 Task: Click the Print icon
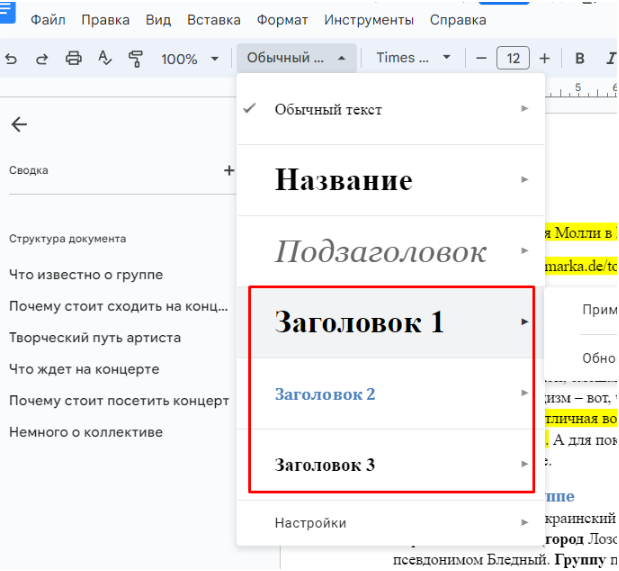73,58
